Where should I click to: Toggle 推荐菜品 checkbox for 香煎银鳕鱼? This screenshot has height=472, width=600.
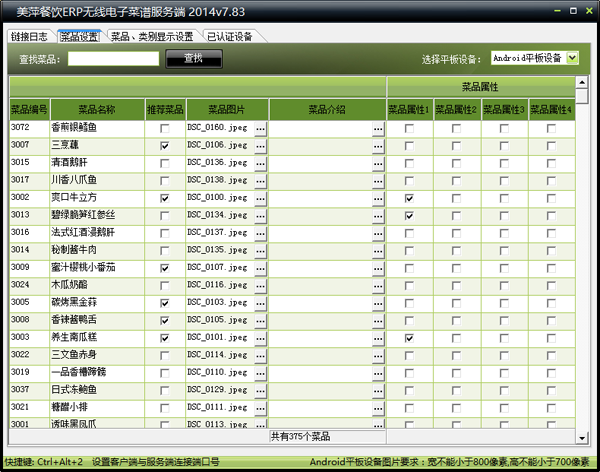164,129
